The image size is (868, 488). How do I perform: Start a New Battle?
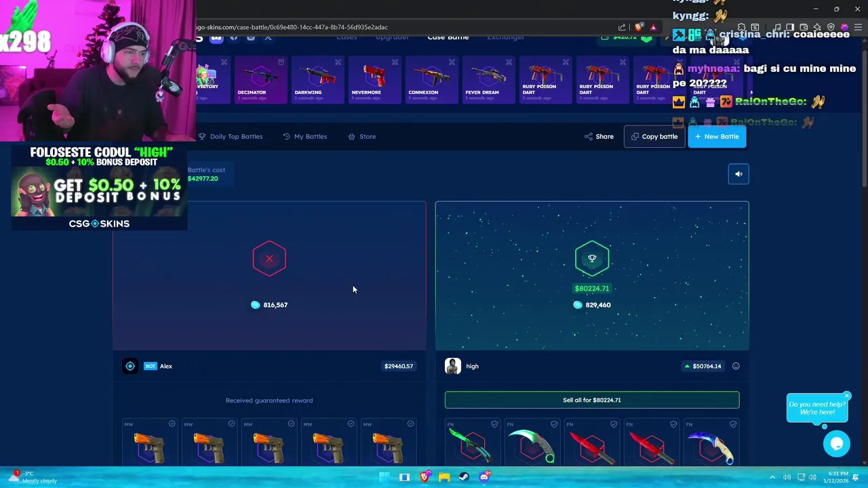point(717,136)
